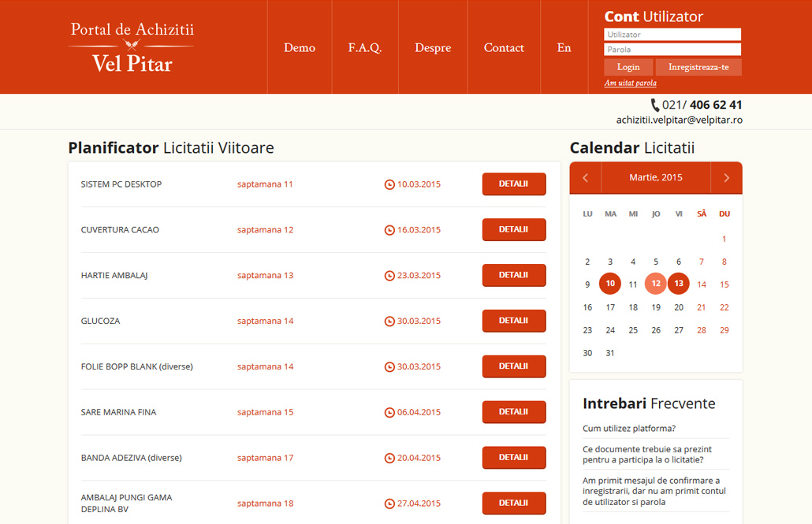
Task: Click the HARTIE AMBALAJ auction name
Action: tap(114, 276)
